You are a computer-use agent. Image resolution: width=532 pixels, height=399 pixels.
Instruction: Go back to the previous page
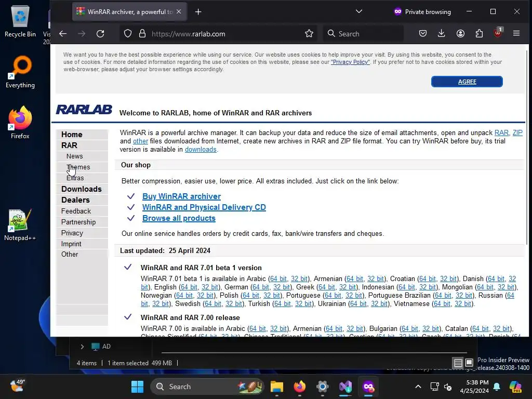pyautogui.click(x=63, y=34)
